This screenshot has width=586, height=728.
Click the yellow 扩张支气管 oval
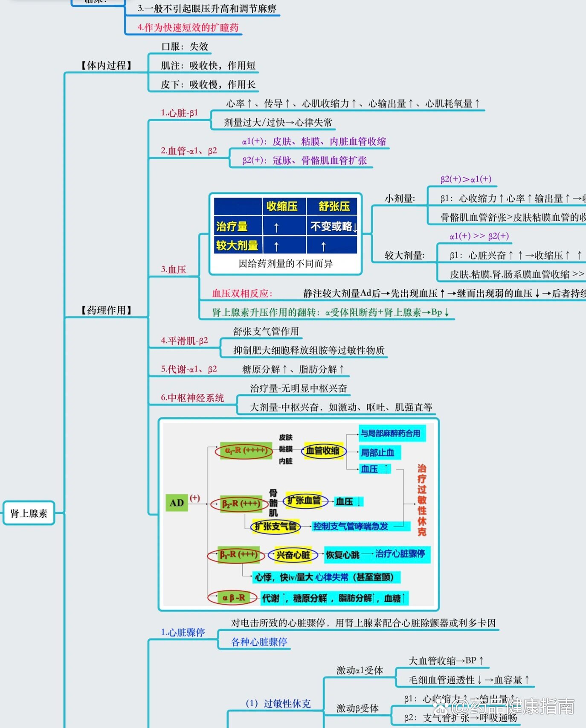(276, 527)
